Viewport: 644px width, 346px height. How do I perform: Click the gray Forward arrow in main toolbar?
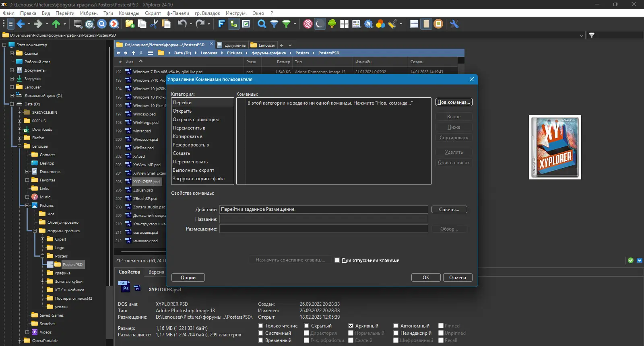[38, 24]
